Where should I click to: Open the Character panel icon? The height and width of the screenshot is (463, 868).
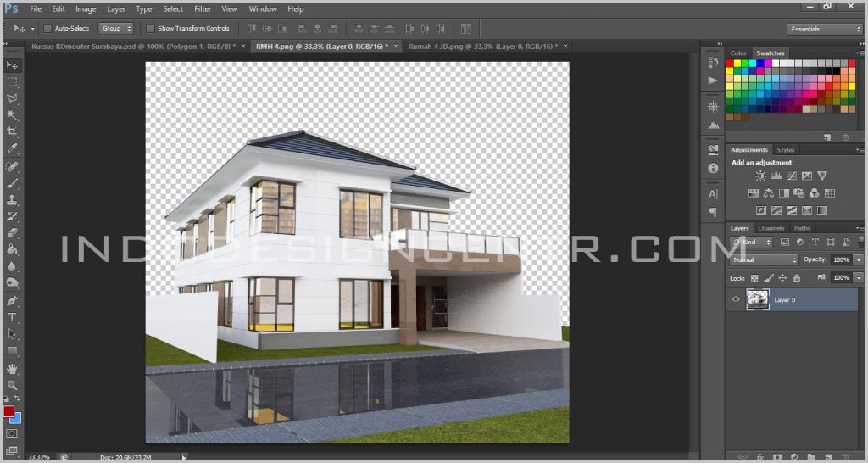click(x=713, y=194)
